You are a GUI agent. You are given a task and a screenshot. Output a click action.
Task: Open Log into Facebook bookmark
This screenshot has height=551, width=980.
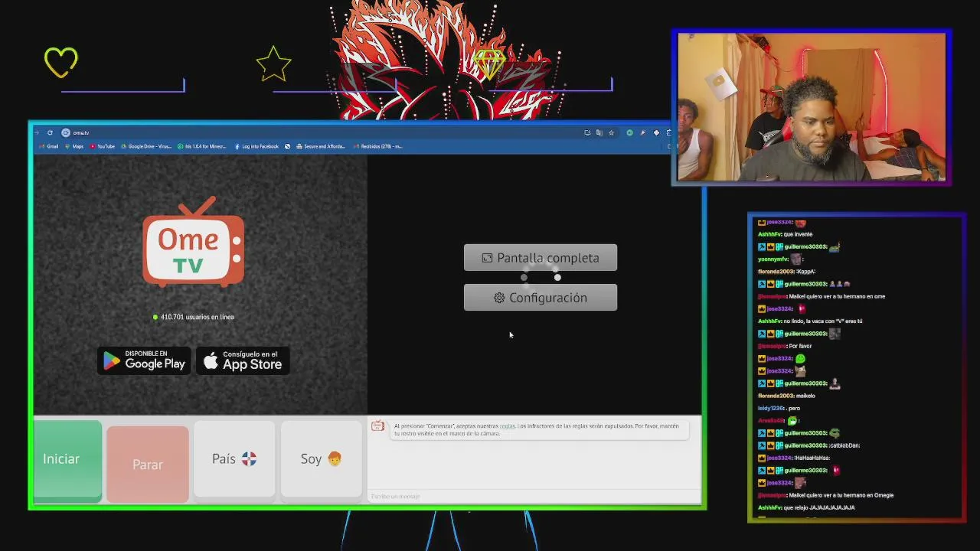257,146
